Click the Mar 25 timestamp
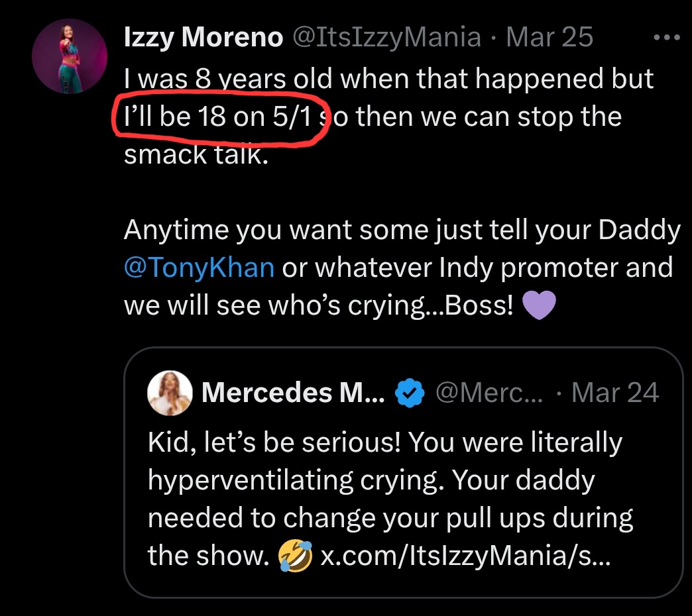 (549, 38)
